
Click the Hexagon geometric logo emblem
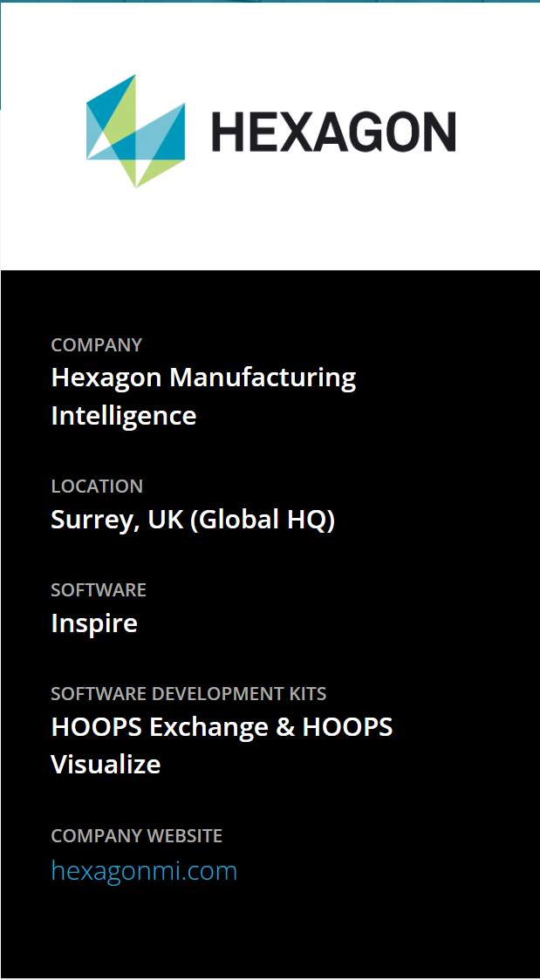coord(135,132)
